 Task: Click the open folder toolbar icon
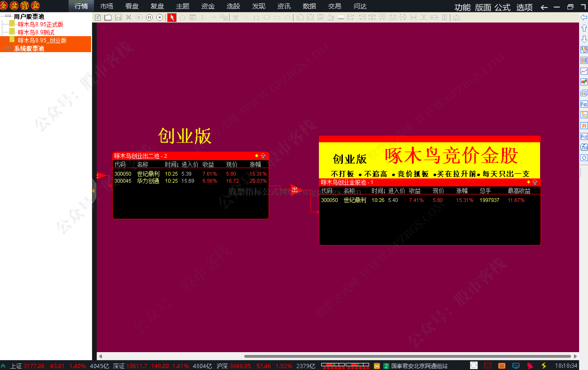[x=108, y=18]
